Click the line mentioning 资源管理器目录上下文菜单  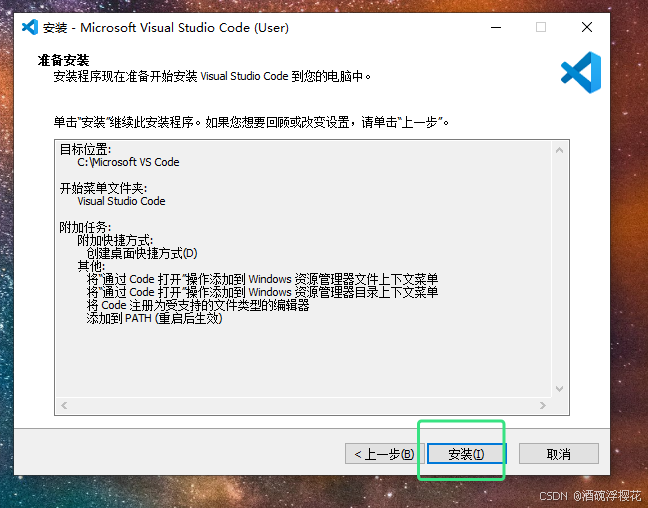point(262,292)
